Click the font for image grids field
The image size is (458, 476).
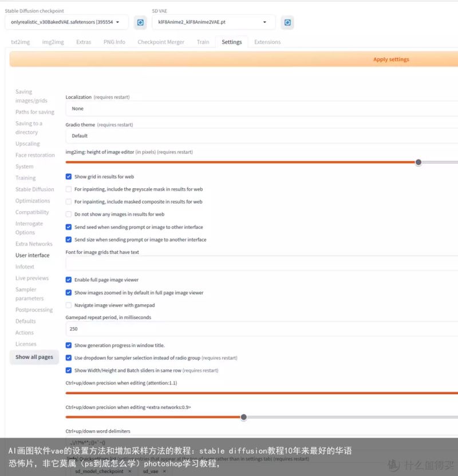tap(262, 264)
